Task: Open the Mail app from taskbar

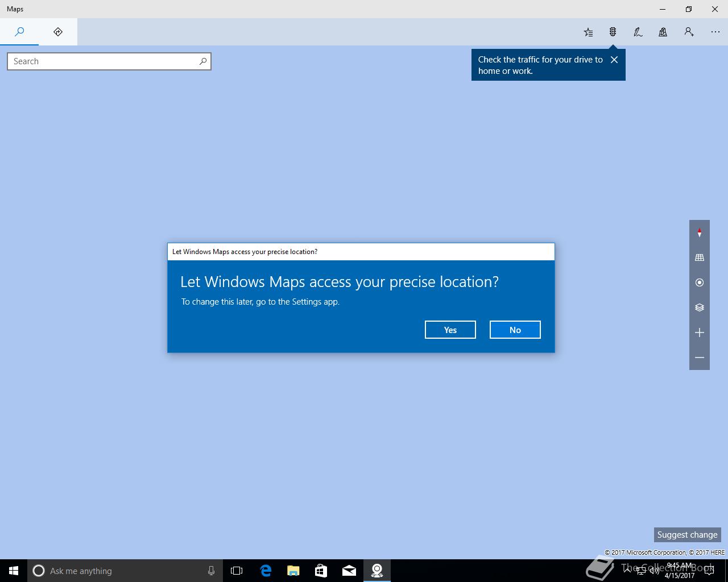Action: [x=349, y=571]
